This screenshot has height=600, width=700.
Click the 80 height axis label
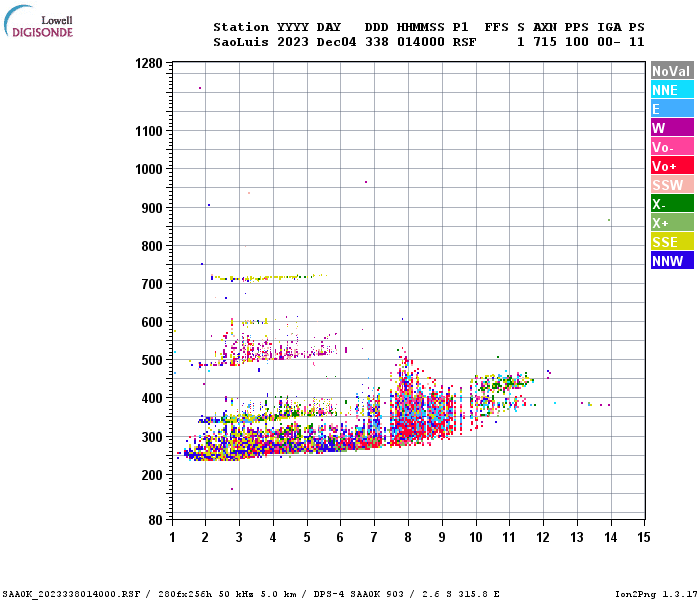(156, 520)
